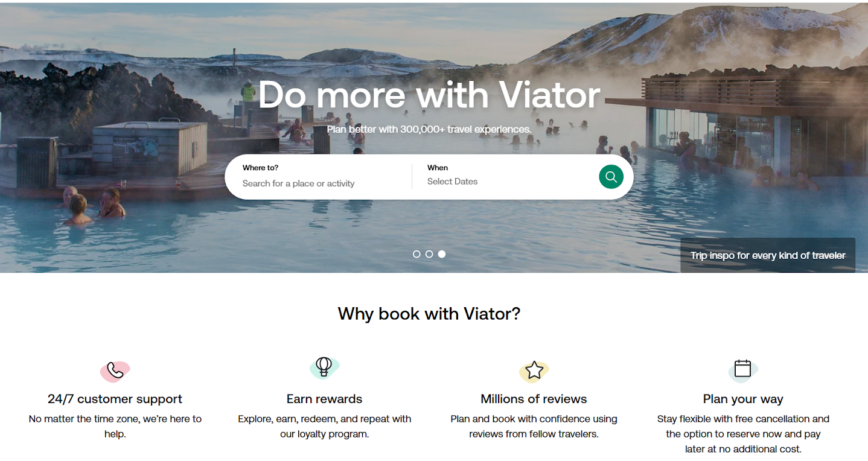This screenshot has height=461, width=868.
Task: Click the Millions of reviews heading
Action: tap(534, 399)
